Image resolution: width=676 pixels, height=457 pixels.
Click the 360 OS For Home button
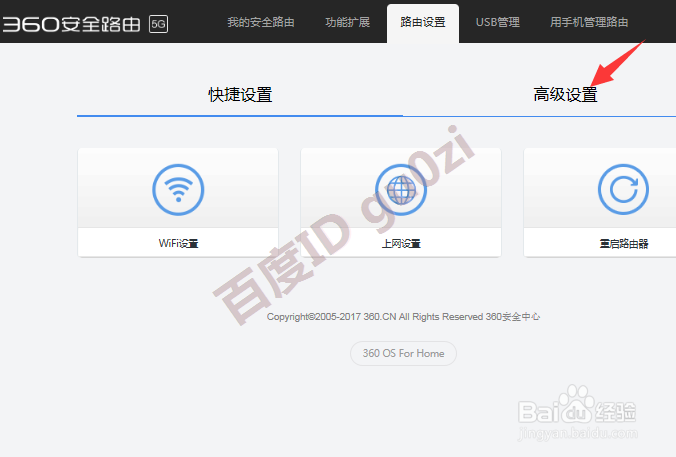[x=403, y=354]
